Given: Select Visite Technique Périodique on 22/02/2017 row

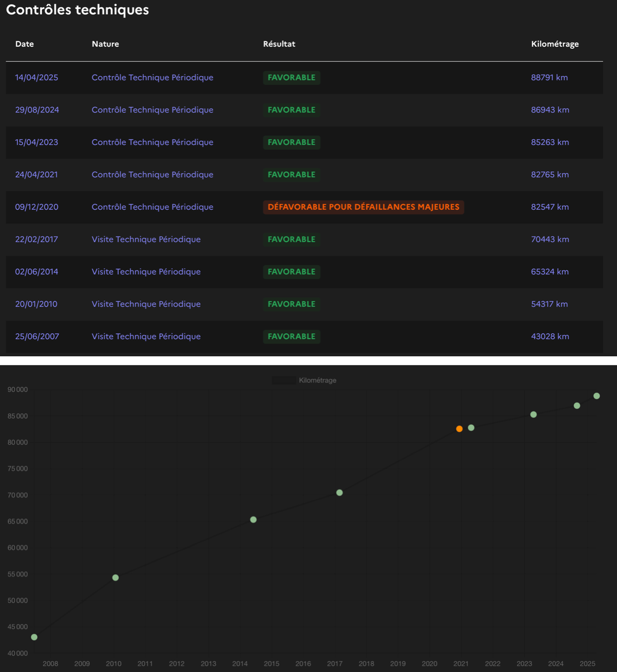Looking at the screenshot, I should (x=146, y=240).
